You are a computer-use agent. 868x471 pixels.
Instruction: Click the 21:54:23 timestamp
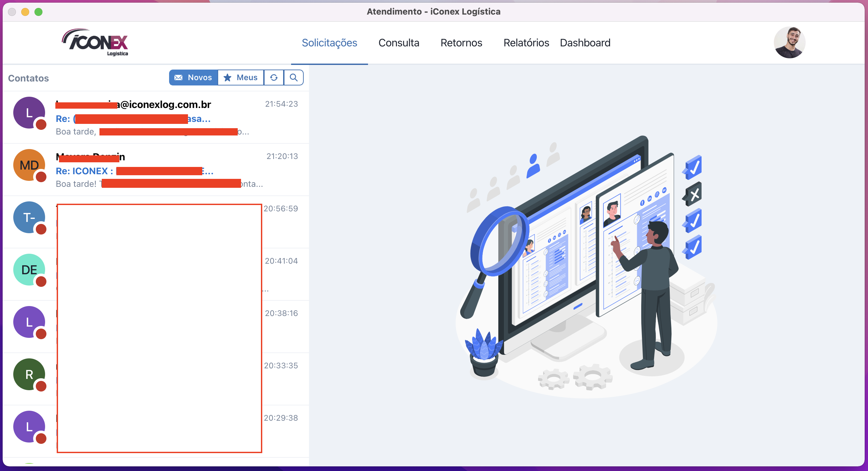281,104
